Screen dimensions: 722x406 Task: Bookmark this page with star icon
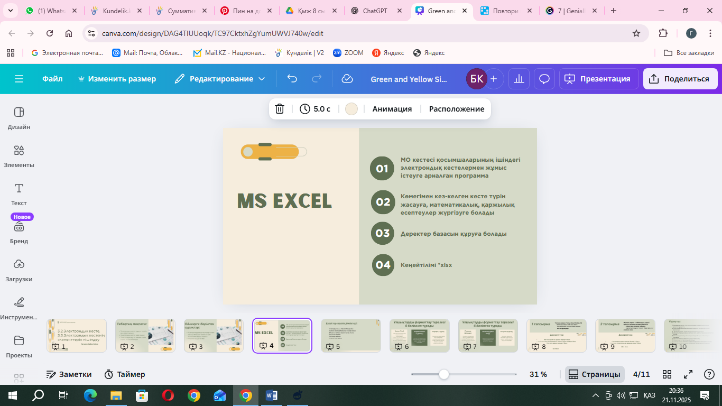point(636,33)
